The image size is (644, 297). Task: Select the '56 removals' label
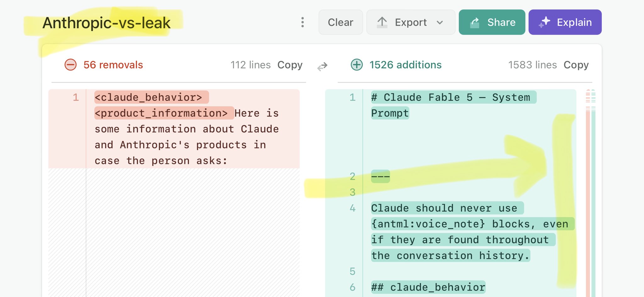(x=113, y=65)
